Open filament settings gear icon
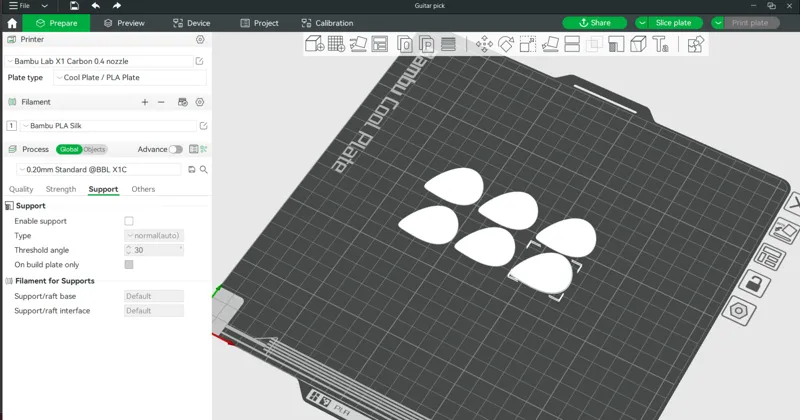 coord(200,102)
